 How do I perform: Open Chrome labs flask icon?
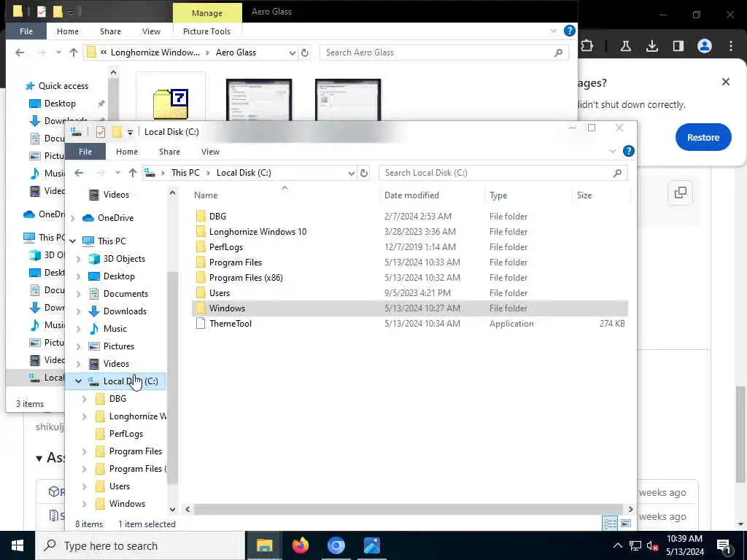click(626, 46)
